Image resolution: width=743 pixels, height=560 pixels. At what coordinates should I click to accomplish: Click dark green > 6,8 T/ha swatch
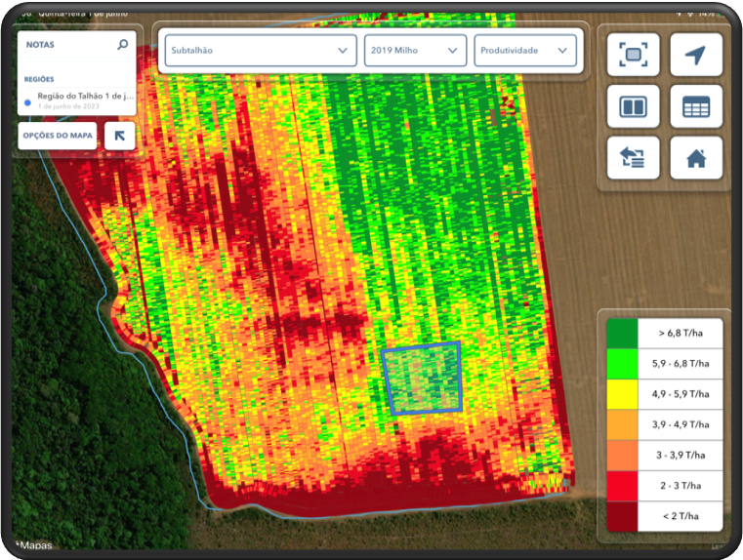(622, 333)
